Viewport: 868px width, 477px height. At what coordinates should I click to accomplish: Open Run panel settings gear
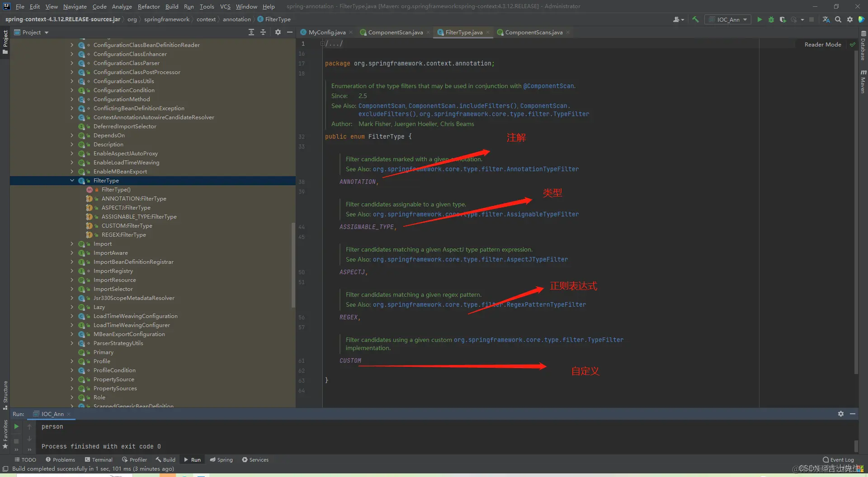point(841,414)
